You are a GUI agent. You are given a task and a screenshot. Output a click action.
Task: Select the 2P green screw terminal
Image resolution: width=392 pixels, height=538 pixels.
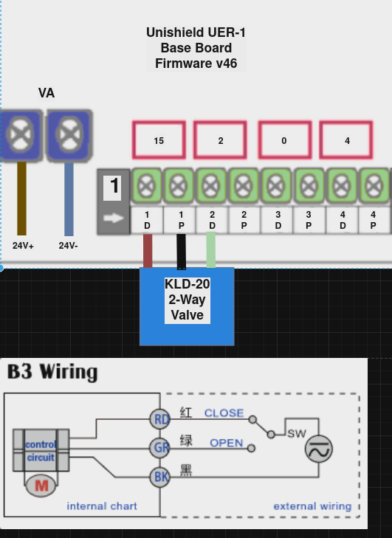point(244,186)
